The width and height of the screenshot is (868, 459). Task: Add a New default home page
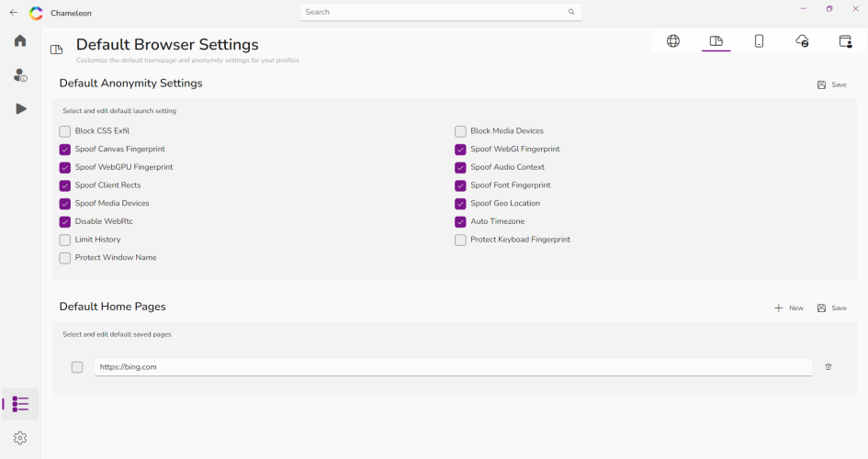point(789,308)
